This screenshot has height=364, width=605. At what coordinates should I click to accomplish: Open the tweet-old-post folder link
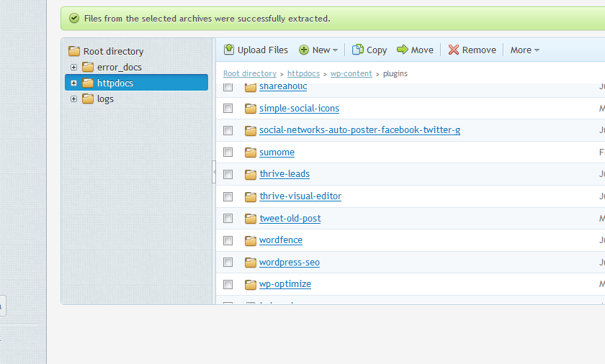(290, 219)
